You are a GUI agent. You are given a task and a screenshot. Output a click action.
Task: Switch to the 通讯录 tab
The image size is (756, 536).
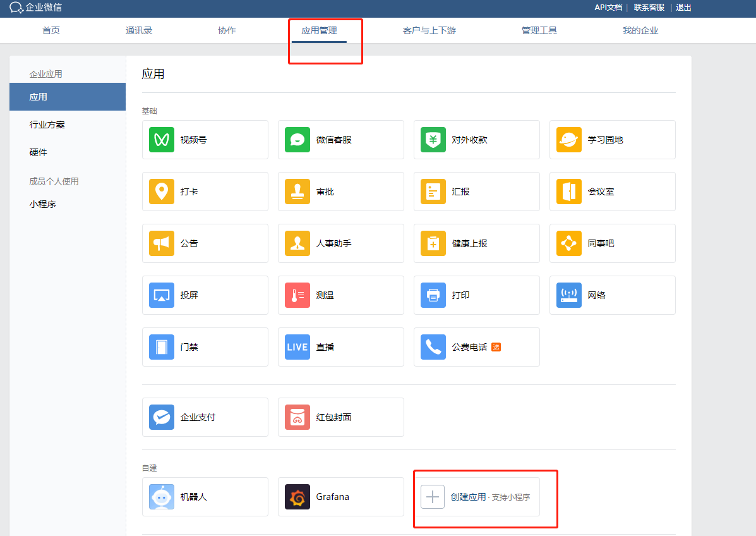139,30
